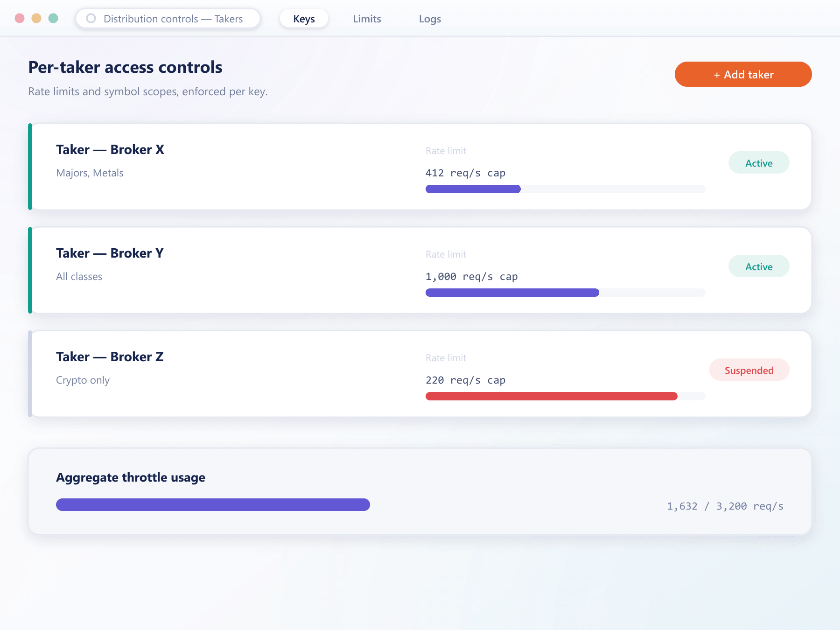Click the red 220 req/s cap progress bar
This screenshot has height=630, width=840.
tap(565, 396)
